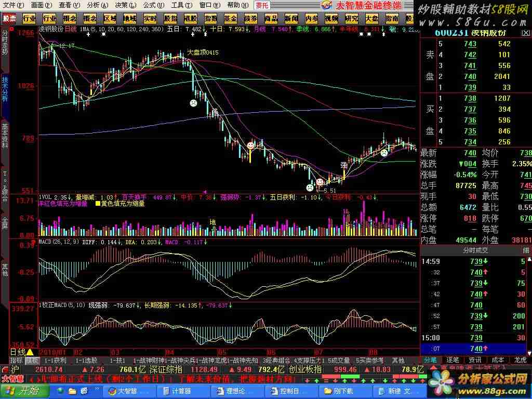Click sell-5 price 743 in order book

(470, 44)
